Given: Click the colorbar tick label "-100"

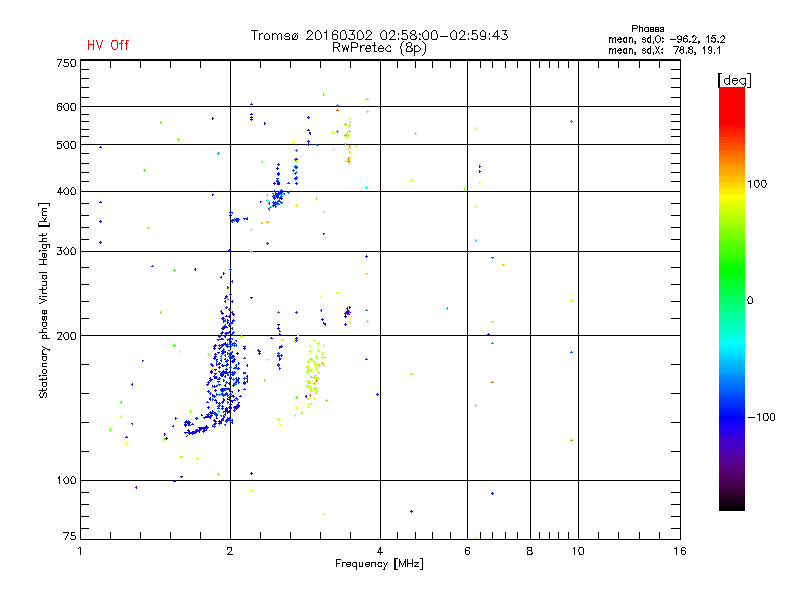Looking at the screenshot, I should (x=761, y=417).
